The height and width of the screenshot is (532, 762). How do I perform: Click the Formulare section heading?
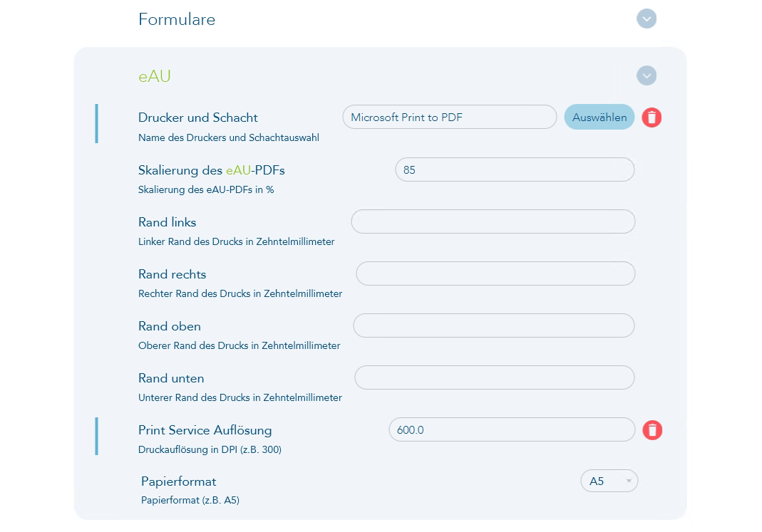click(177, 19)
